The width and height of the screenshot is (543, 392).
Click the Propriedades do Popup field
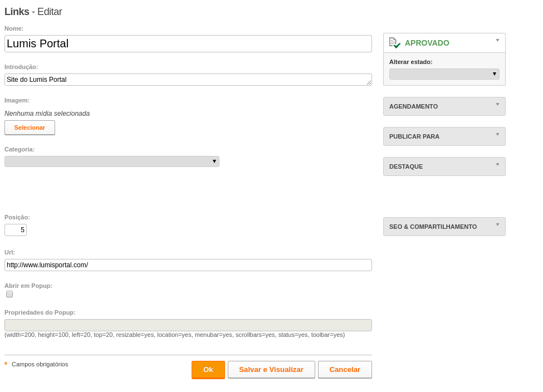(188, 325)
